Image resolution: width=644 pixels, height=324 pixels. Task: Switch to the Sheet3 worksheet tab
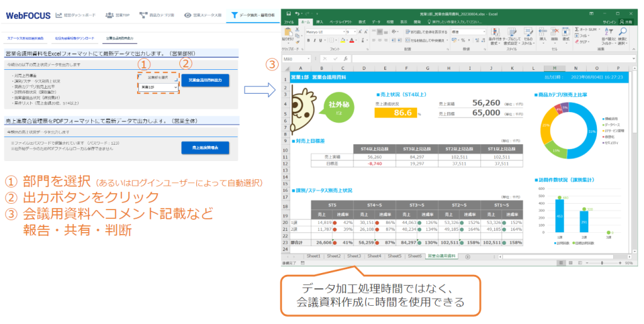click(x=354, y=257)
